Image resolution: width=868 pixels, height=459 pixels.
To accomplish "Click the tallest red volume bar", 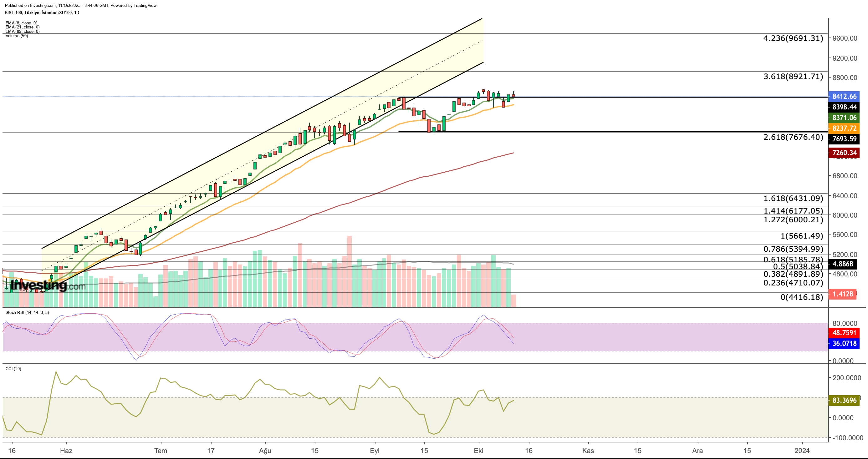I will (x=350, y=271).
